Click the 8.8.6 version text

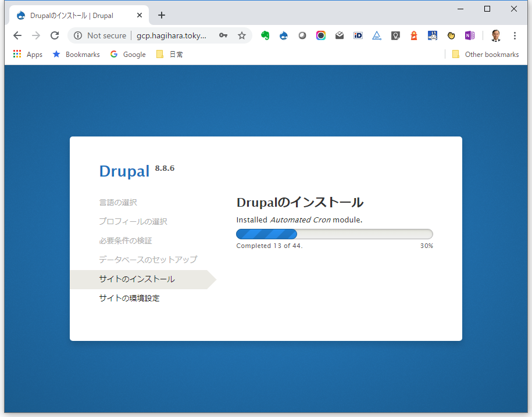click(165, 168)
